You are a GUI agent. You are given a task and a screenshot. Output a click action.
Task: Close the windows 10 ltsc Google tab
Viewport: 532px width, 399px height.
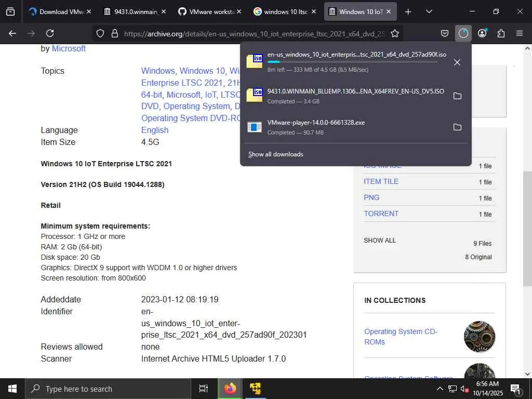314,11
